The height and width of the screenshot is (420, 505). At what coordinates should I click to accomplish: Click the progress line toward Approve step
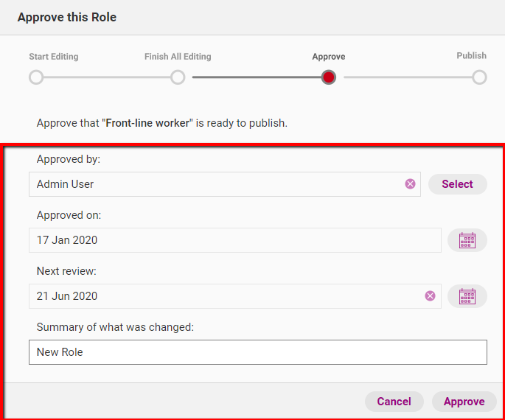pyautogui.click(x=257, y=77)
